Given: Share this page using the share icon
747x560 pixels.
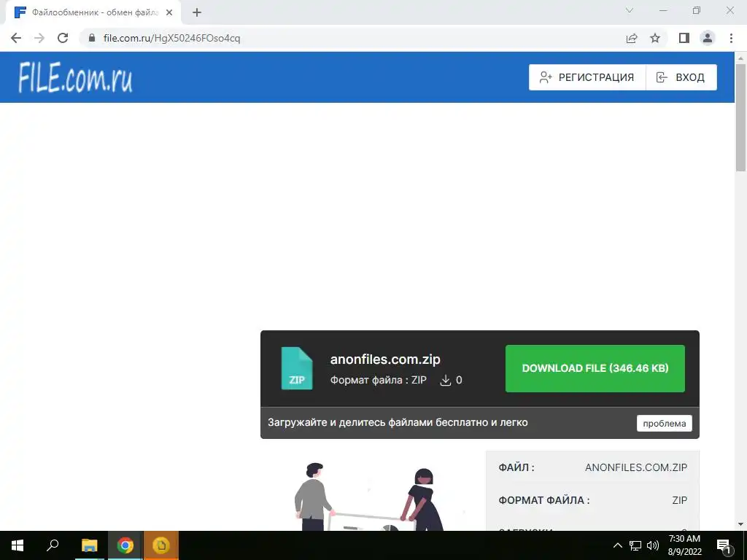Looking at the screenshot, I should coord(632,38).
